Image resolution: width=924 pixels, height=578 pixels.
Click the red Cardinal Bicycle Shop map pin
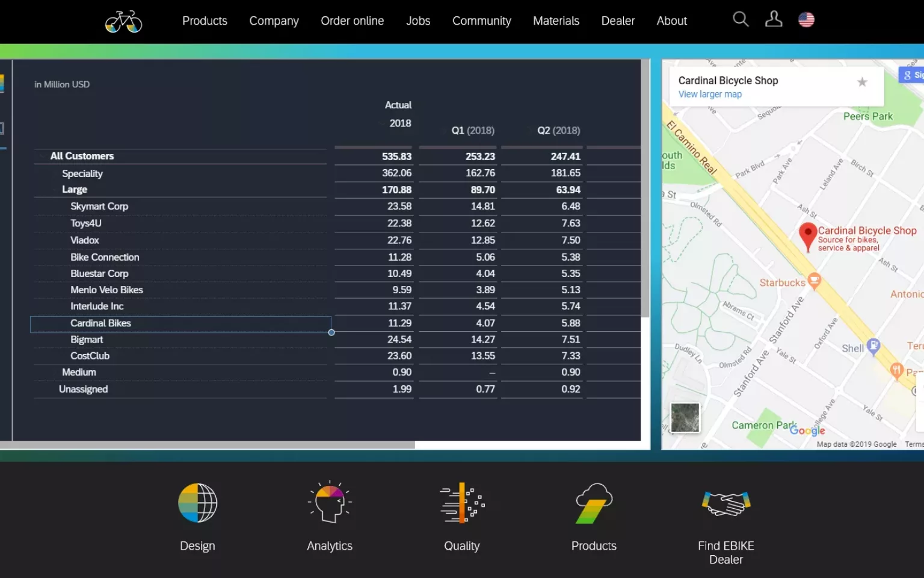pyautogui.click(x=807, y=237)
